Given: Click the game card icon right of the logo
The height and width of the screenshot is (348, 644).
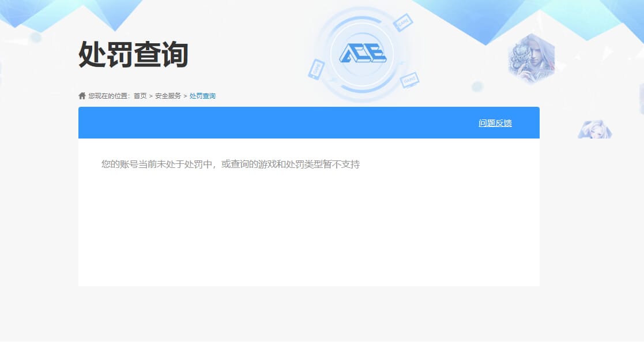Looking at the screenshot, I should (404, 22).
